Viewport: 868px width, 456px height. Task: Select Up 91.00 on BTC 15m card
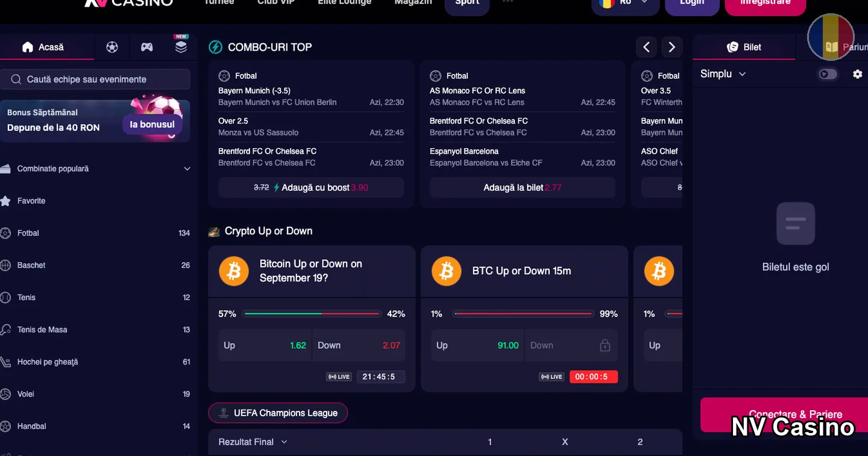477,345
